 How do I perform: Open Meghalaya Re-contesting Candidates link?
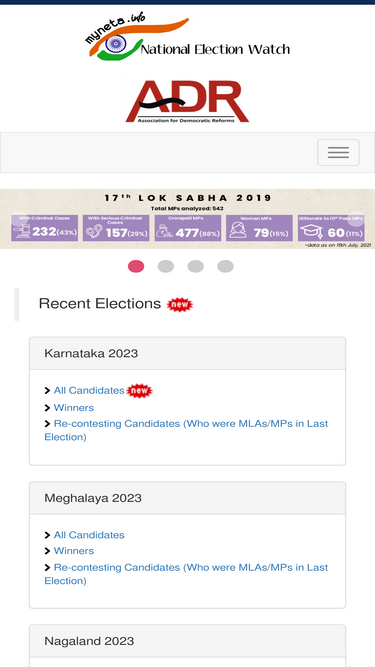186,574
